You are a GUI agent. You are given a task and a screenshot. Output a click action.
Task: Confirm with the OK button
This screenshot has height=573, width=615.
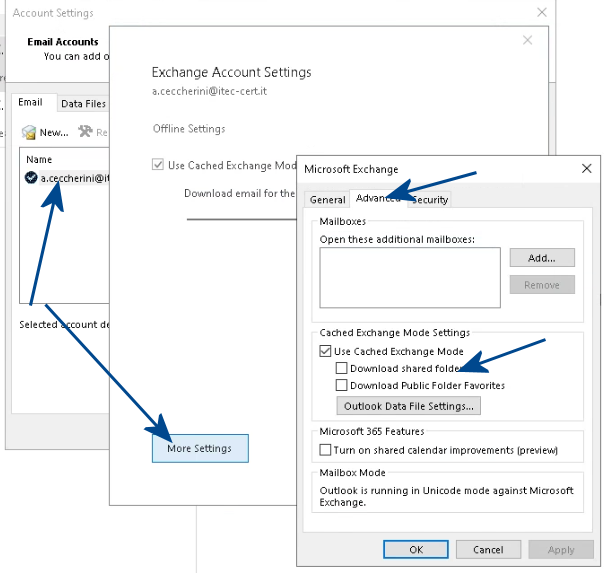tap(416, 549)
